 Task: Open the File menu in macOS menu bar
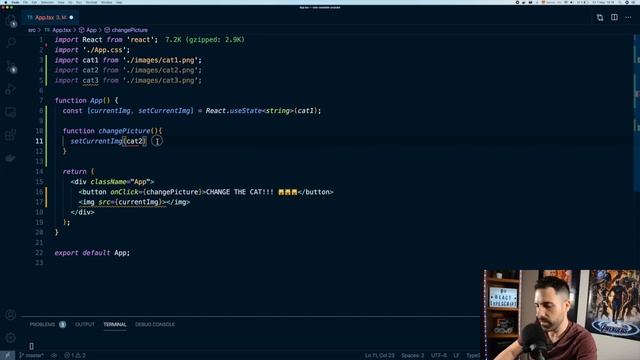[x=25, y=2]
